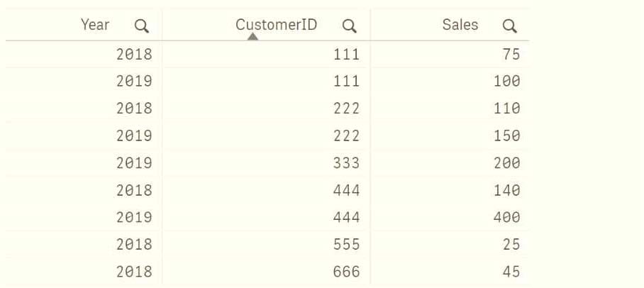Select the Sales cell showing 75
This screenshot has width=644, height=288.
pos(510,54)
